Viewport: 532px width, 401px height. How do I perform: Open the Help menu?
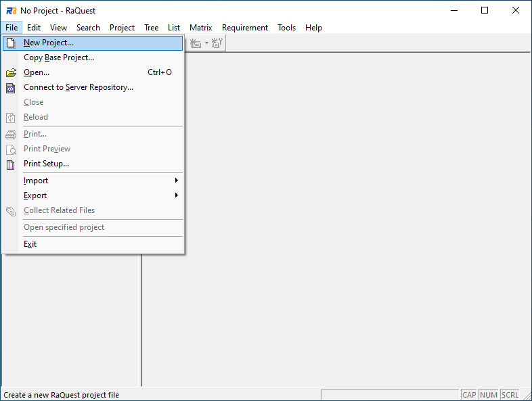313,28
